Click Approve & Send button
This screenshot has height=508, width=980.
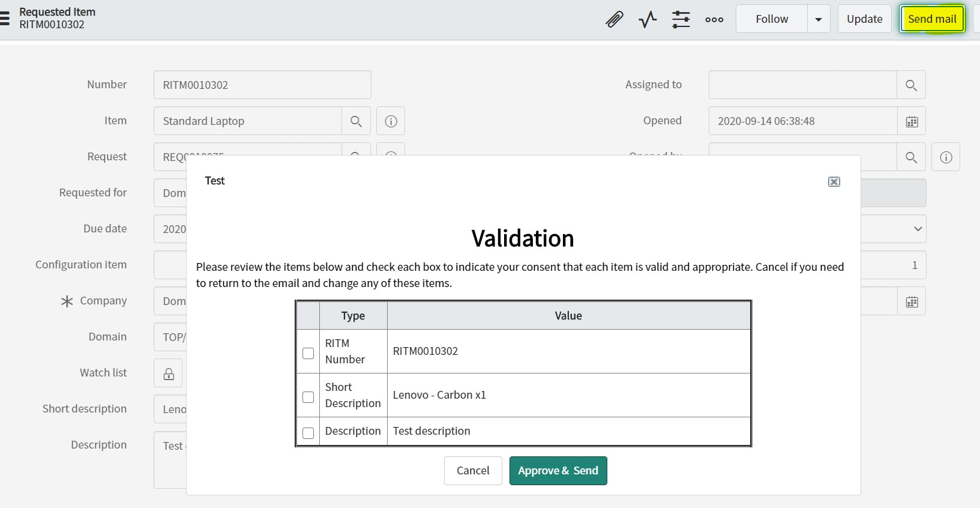point(558,471)
